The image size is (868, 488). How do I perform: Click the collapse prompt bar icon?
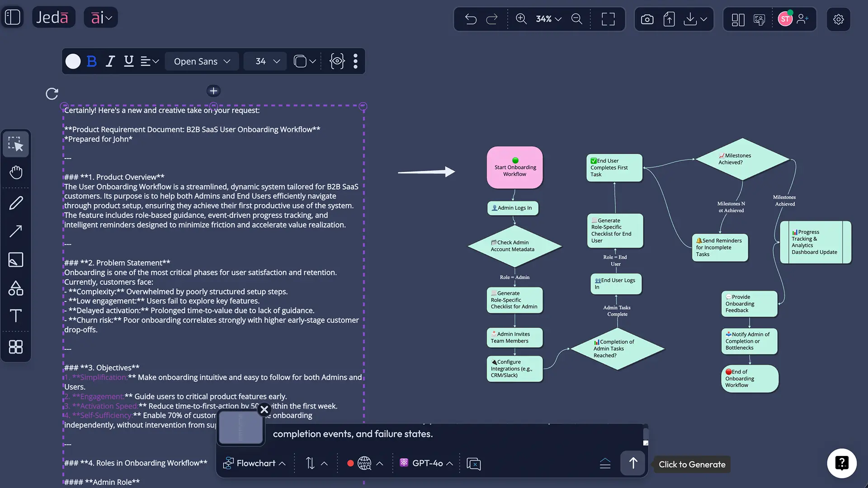pyautogui.click(x=605, y=464)
